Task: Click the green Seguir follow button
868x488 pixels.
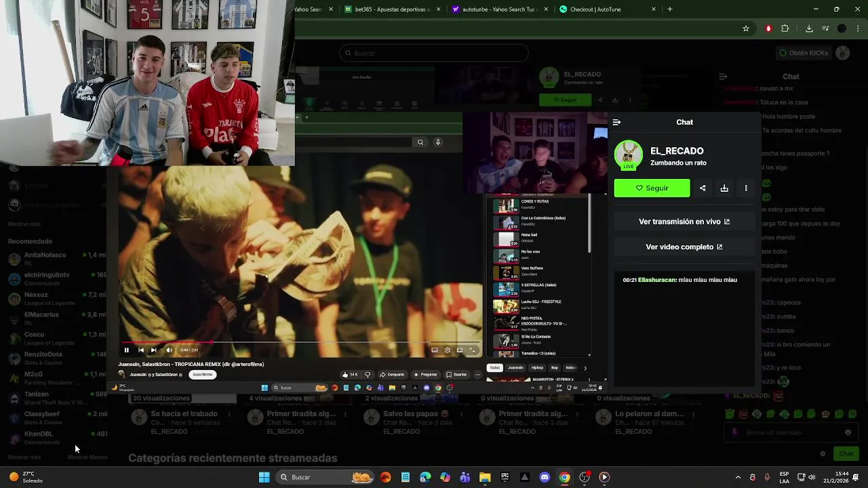Action: (x=652, y=188)
